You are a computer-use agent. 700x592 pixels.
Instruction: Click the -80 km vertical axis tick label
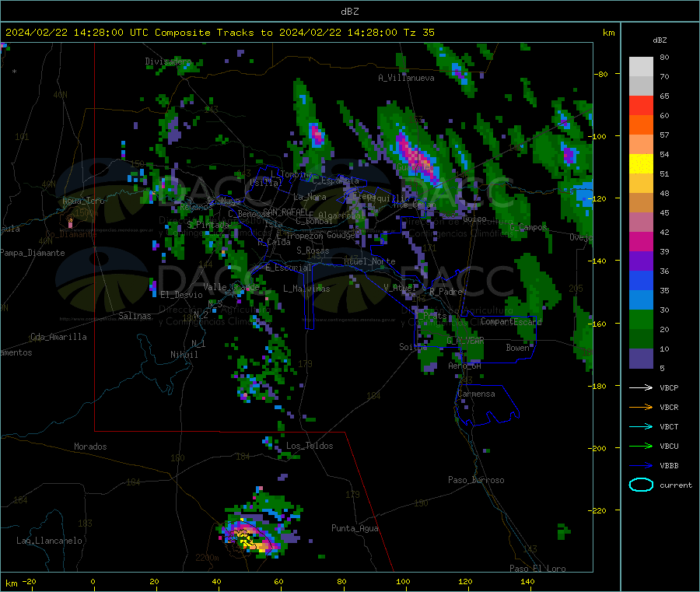click(x=601, y=74)
